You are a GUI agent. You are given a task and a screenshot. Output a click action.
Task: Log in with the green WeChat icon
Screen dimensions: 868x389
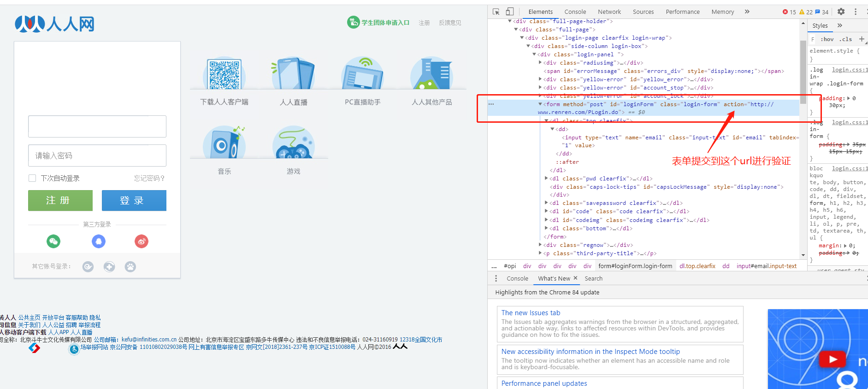point(53,241)
